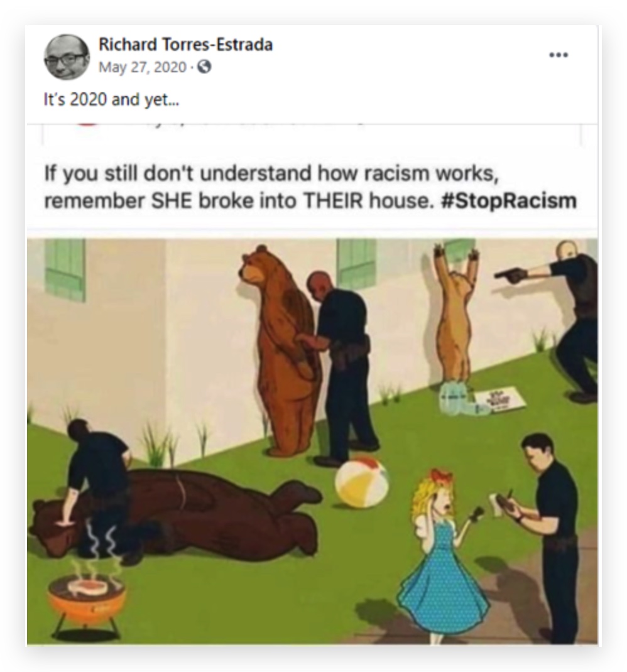Image resolution: width=627 pixels, height=672 pixels.
Task: Click the orange barbecue grill with steak
Action: pyautogui.click(x=87, y=599)
